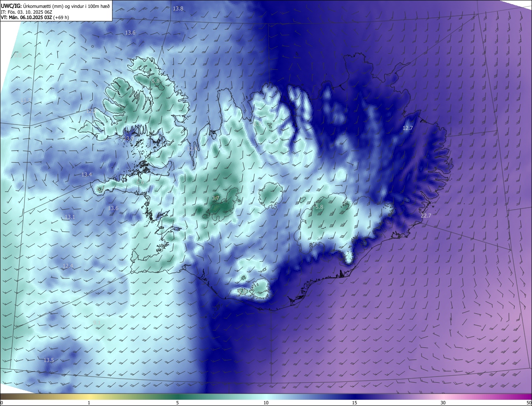The image size is (532, 406).
Task: Click the 6.6 value on the map
Action: 140,182
